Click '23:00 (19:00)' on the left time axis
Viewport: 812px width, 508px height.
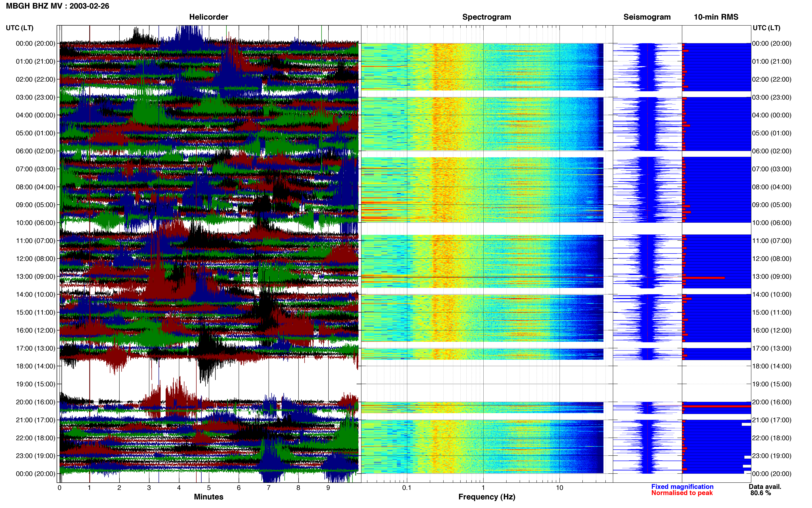pos(36,456)
